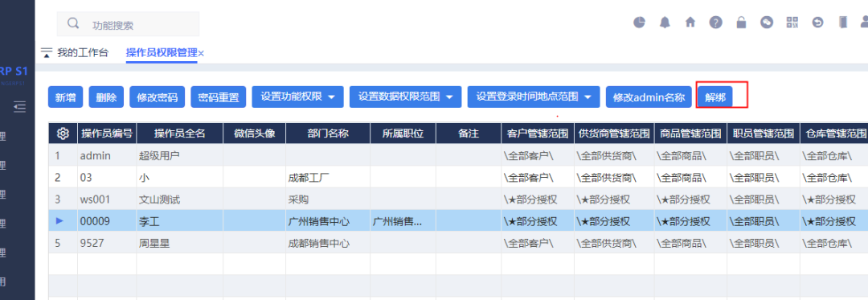Open table column settings gear icon
The width and height of the screenshot is (868, 300).
[x=63, y=133]
